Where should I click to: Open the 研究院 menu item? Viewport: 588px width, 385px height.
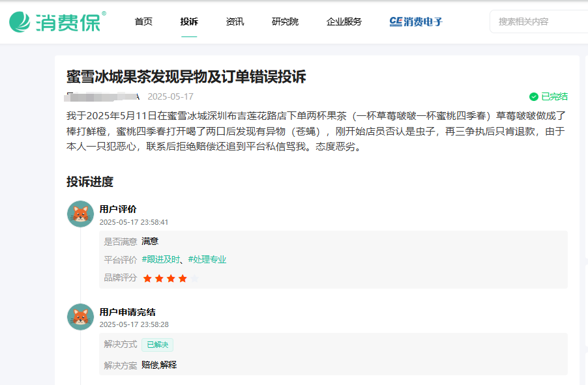(285, 21)
